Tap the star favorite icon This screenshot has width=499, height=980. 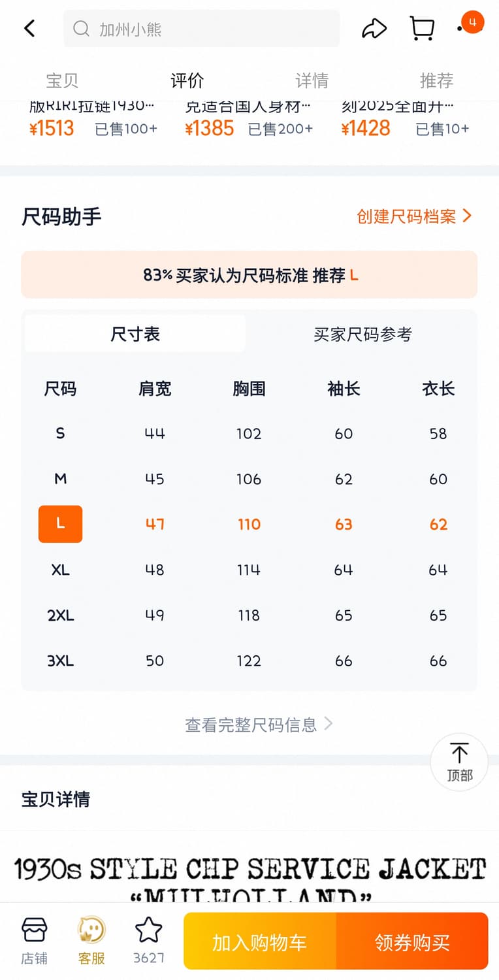tap(148, 941)
